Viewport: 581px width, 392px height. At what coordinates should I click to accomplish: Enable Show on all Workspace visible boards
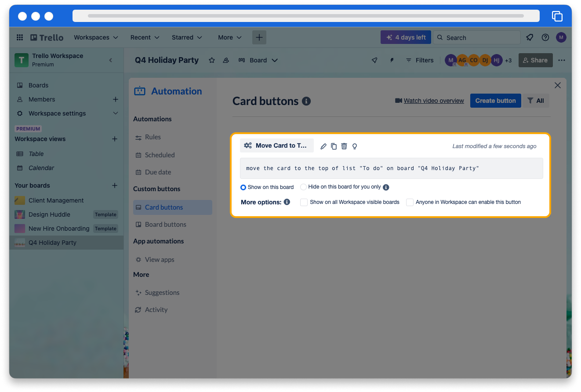304,202
